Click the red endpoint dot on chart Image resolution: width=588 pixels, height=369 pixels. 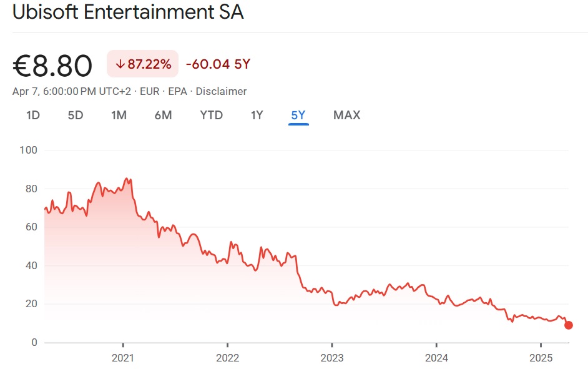pos(568,325)
